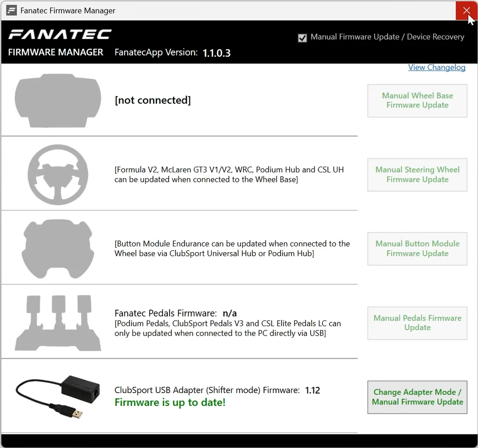Click the [not connected] wheel base status

point(152,100)
